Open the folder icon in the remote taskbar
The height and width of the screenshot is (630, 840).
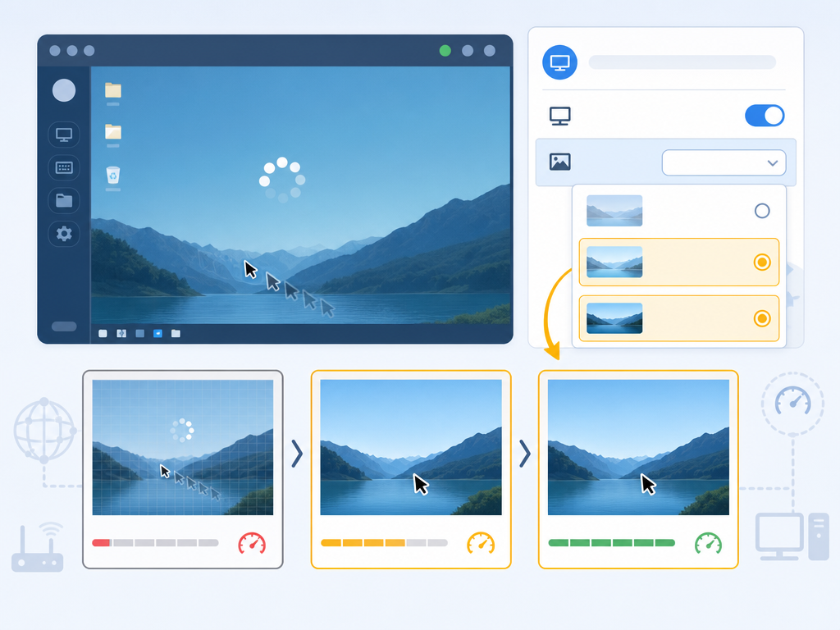tap(176, 333)
